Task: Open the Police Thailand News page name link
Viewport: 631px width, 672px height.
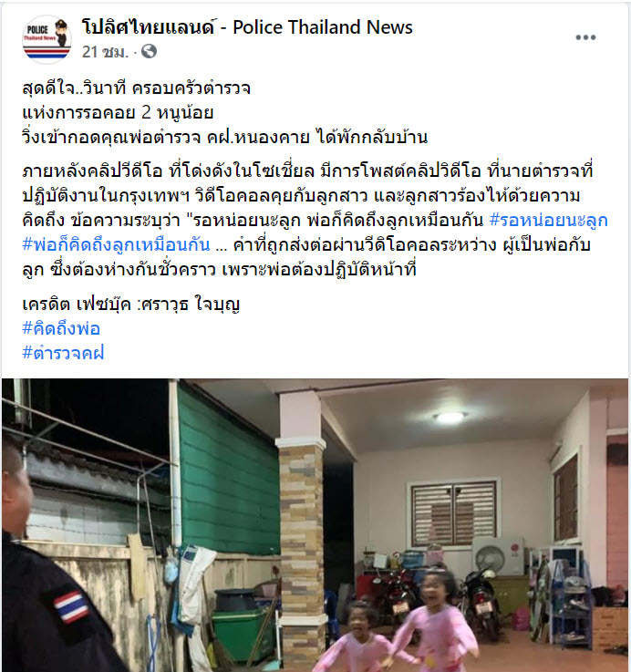Action: tap(247, 27)
